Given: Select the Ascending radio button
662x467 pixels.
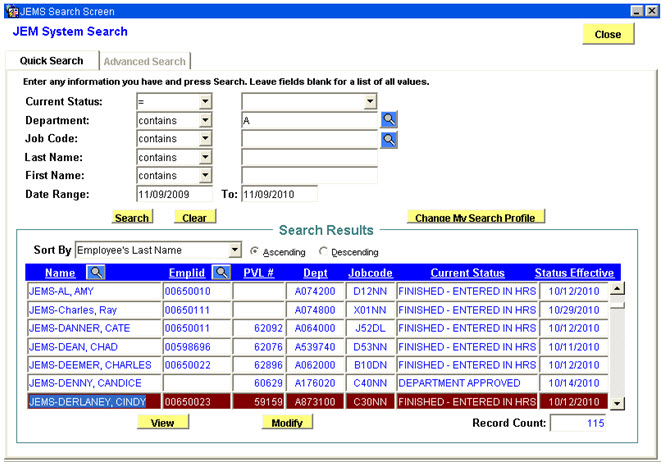Looking at the screenshot, I should pos(254,251).
